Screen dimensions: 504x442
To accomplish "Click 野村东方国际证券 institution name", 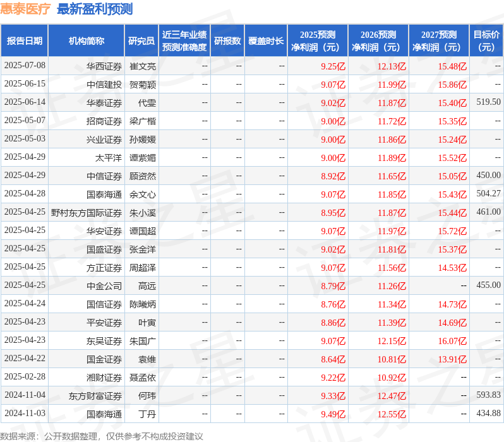I will coord(87,213).
